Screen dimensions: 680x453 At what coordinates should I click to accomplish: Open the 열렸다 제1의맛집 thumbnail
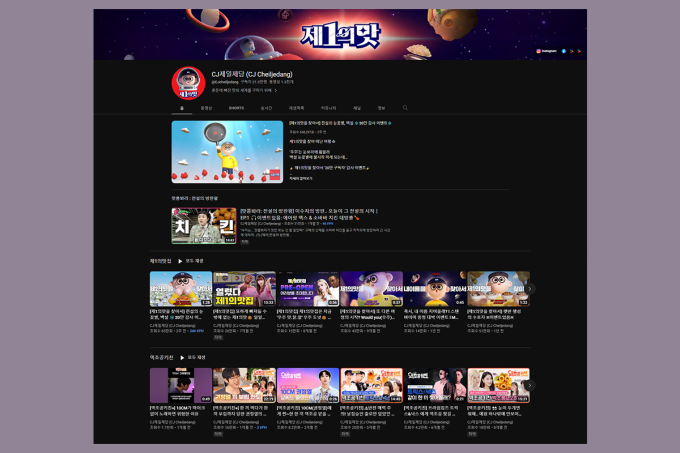[x=245, y=289]
